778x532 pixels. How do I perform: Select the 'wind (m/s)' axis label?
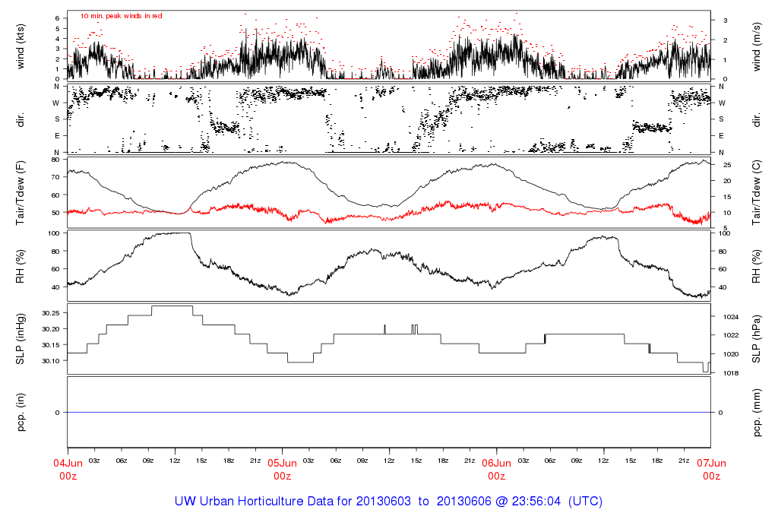click(x=757, y=46)
